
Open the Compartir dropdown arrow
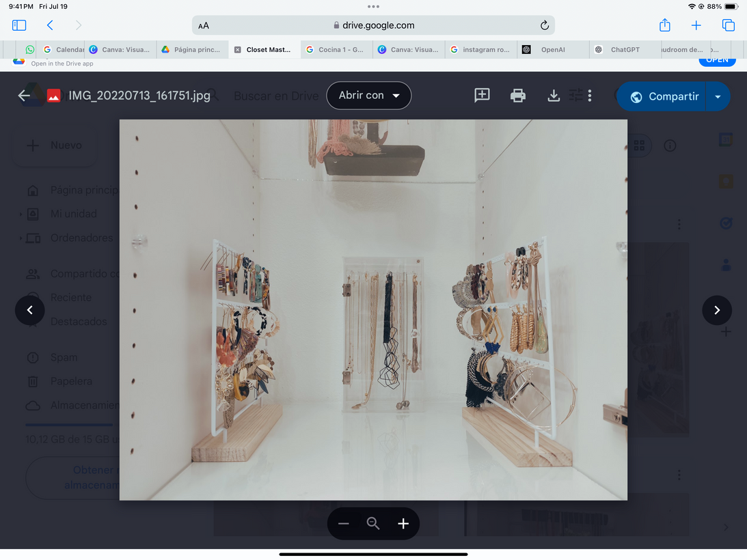point(718,96)
